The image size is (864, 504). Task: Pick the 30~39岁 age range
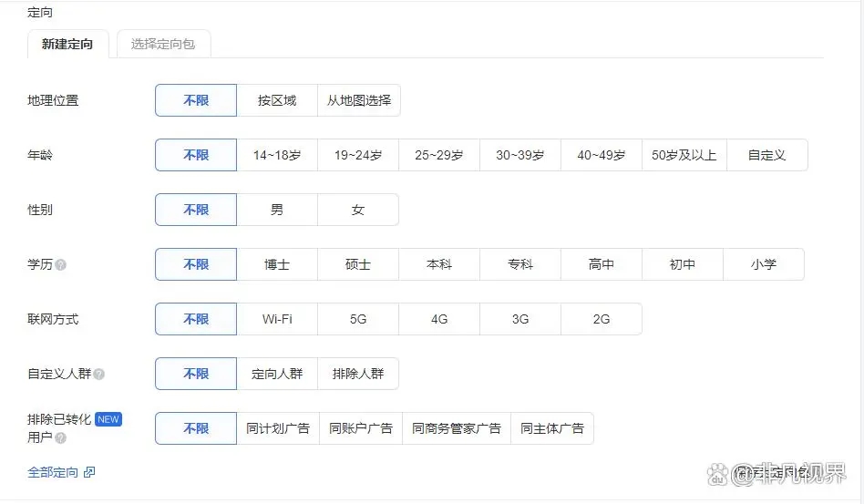[520, 155]
